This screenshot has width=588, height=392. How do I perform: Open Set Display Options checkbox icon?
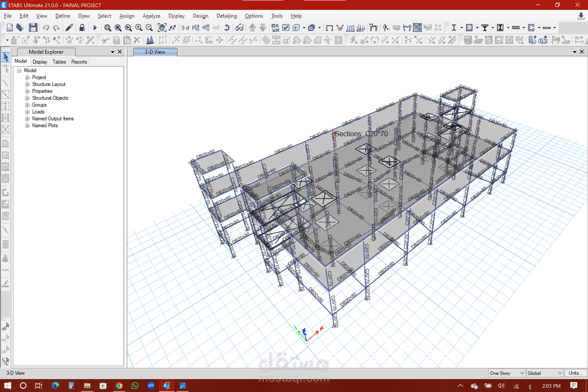click(285, 28)
